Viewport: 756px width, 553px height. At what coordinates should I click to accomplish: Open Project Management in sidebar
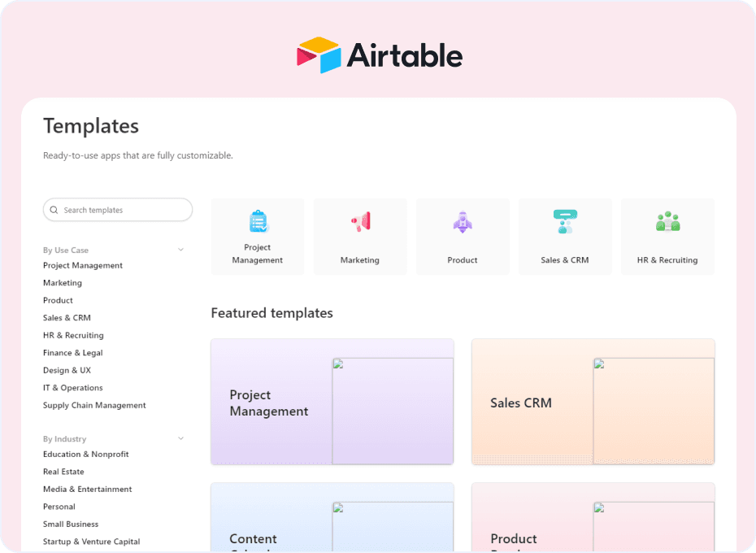pos(82,265)
